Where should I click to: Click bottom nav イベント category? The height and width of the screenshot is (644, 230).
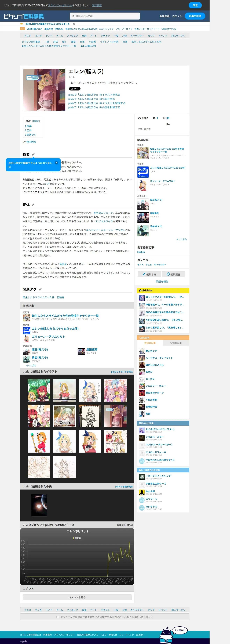163,610
